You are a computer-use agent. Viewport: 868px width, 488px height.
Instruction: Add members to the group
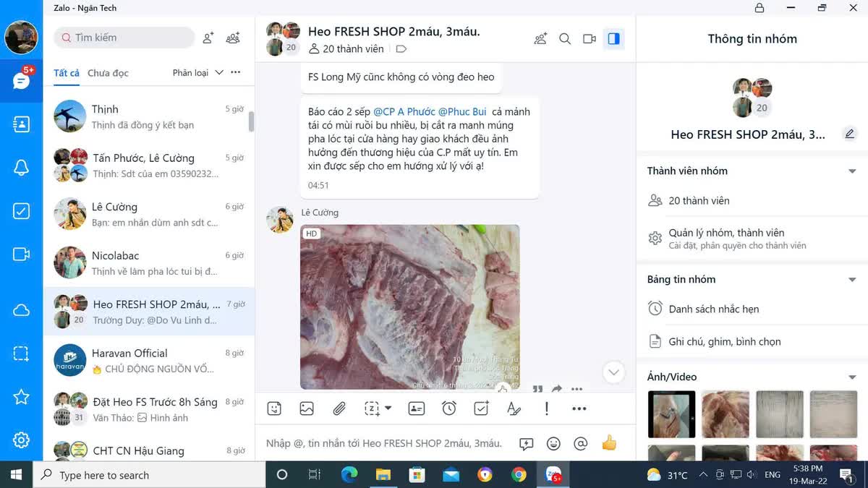coord(540,39)
